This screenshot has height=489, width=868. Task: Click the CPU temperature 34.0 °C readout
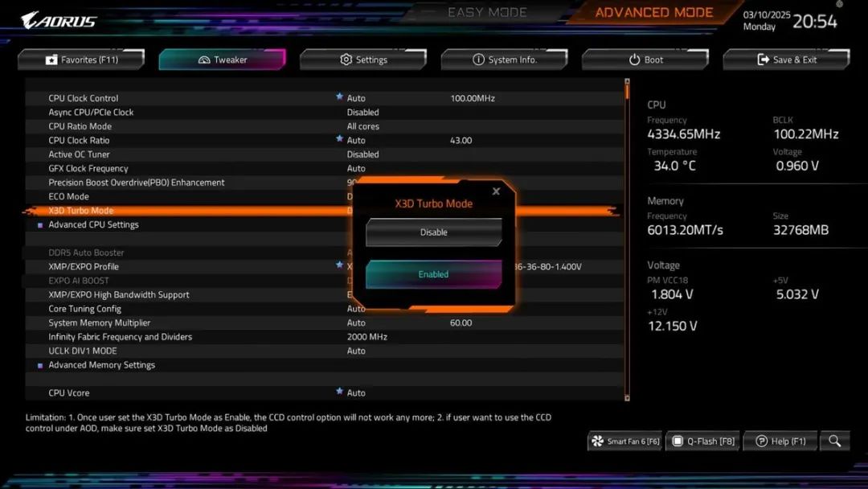click(x=674, y=166)
